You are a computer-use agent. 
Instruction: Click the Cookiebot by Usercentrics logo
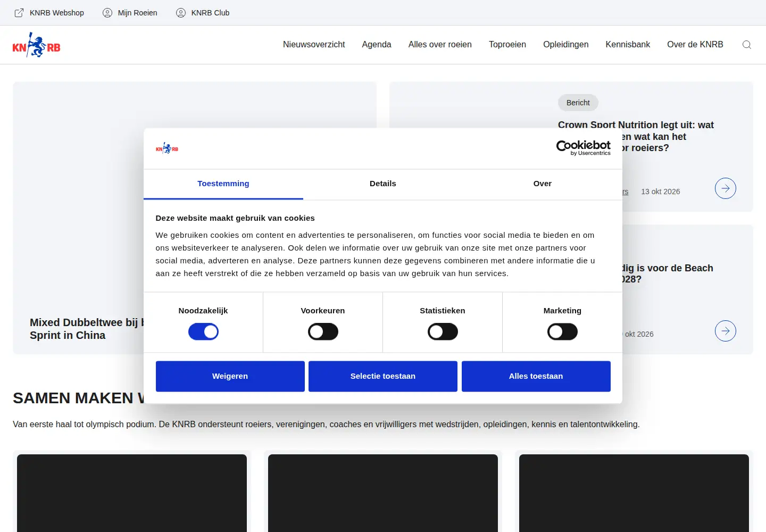pos(584,148)
